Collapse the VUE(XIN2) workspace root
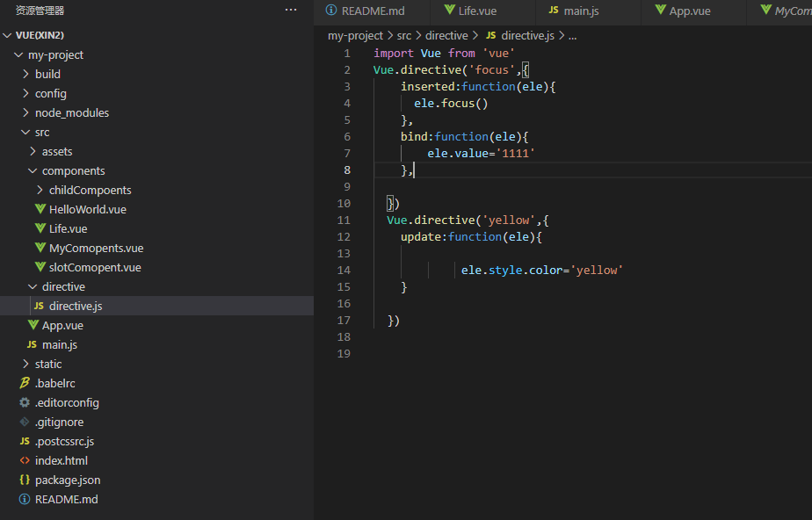 click(x=7, y=35)
